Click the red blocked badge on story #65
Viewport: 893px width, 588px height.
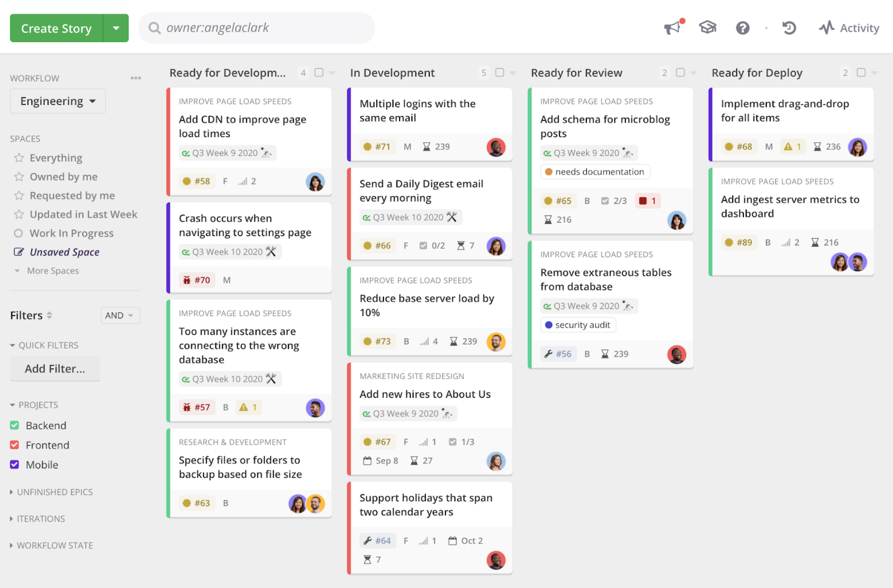tap(648, 201)
